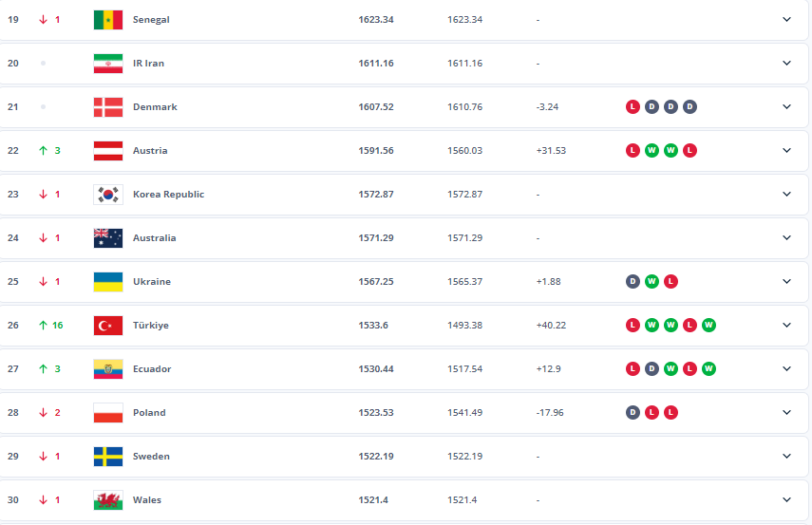Click Ukraine's grey D result badge
The height and width of the screenshot is (525, 812).
[633, 281]
